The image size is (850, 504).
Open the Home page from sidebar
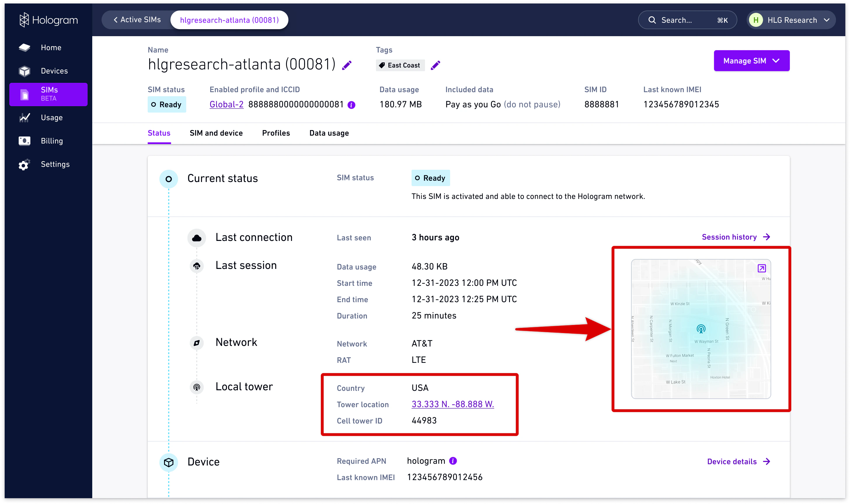click(48, 48)
